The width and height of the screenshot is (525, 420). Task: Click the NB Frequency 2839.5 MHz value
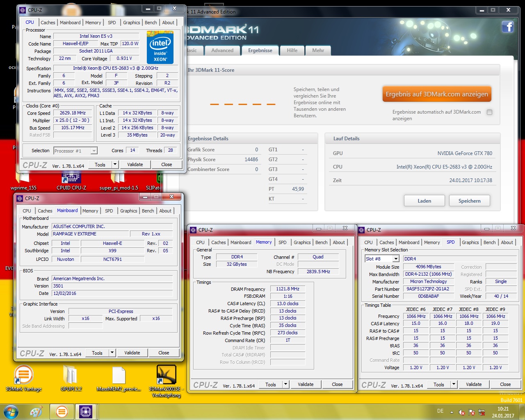[318, 272]
